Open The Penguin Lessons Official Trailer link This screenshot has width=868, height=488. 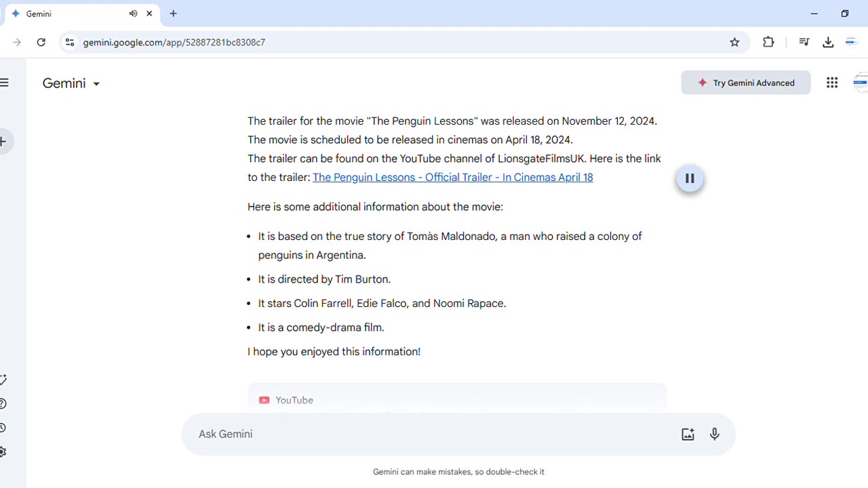tap(452, 178)
